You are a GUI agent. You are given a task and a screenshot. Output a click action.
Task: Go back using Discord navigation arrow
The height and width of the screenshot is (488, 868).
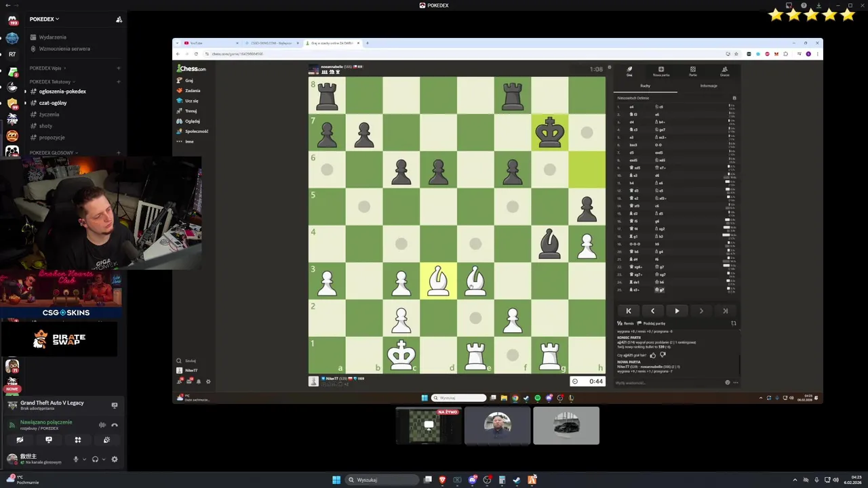(x=8, y=5)
